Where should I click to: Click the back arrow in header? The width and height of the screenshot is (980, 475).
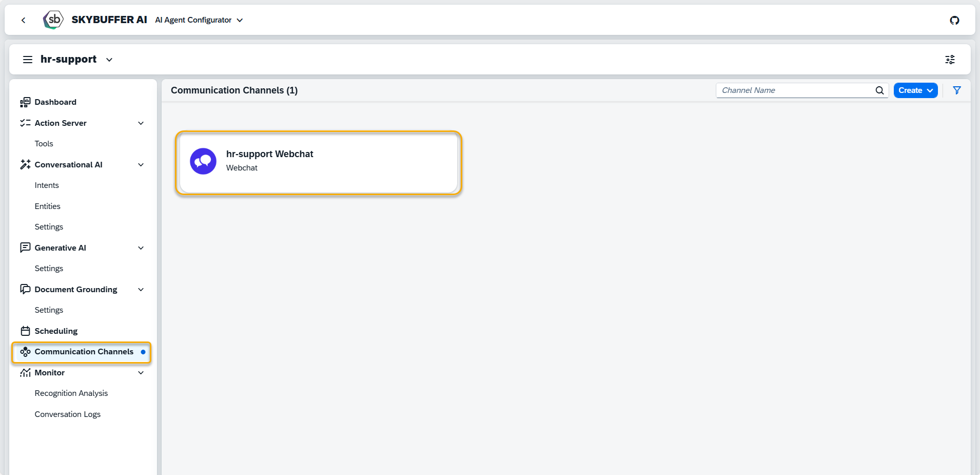(x=23, y=20)
